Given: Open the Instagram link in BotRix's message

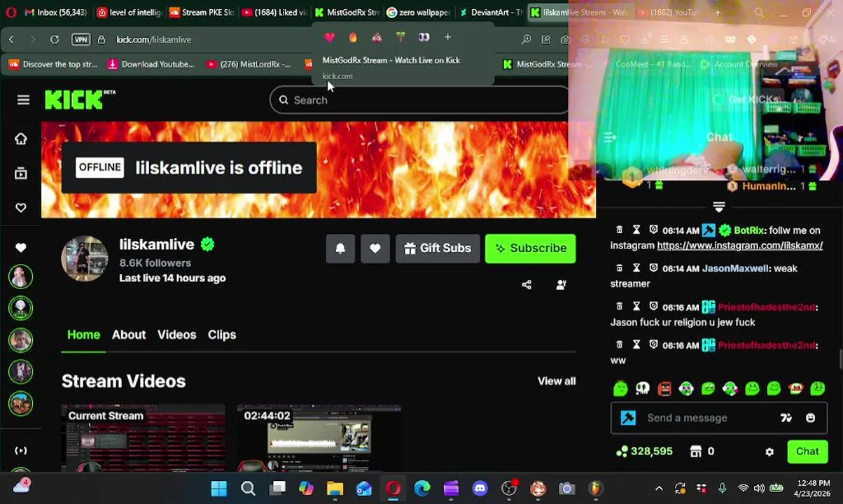Looking at the screenshot, I should point(740,246).
